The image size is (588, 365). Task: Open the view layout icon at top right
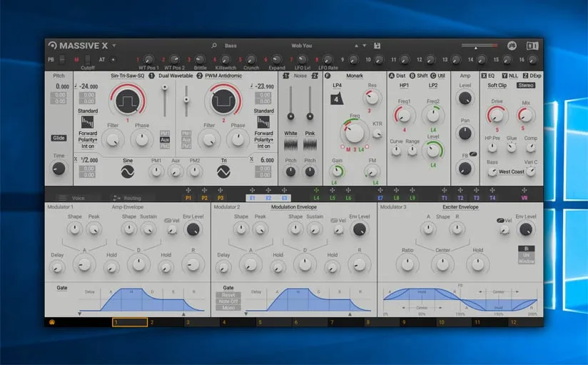coord(532,46)
